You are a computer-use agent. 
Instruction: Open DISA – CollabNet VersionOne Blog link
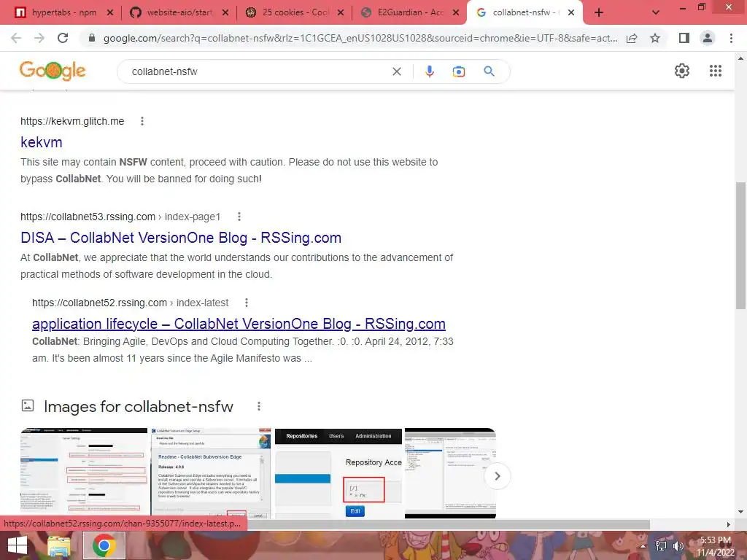(181, 238)
